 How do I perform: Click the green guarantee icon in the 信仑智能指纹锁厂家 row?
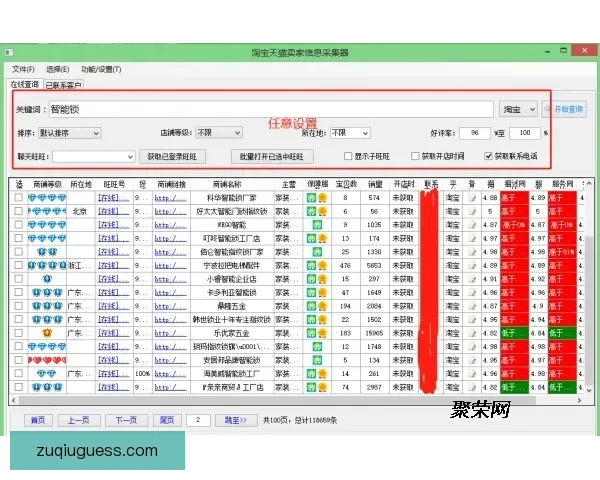[x=317, y=252]
